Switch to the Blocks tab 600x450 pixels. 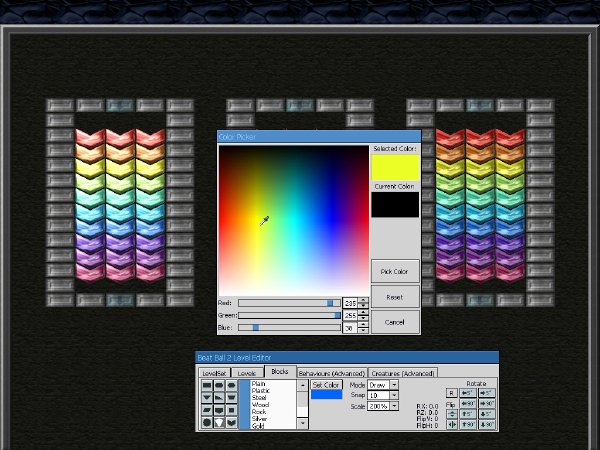[280, 372]
